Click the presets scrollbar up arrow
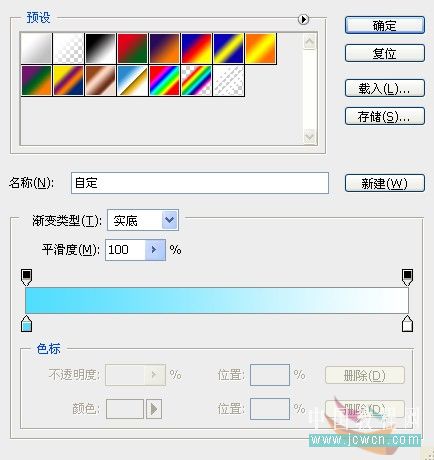The image size is (434, 460). (310, 42)
